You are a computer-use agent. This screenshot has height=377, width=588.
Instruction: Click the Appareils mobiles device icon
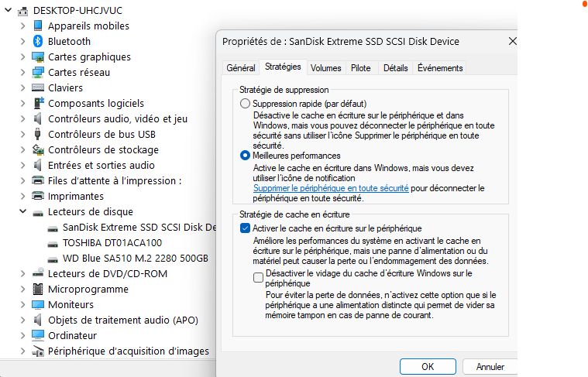pyautogui.click(x=38, y=26)
